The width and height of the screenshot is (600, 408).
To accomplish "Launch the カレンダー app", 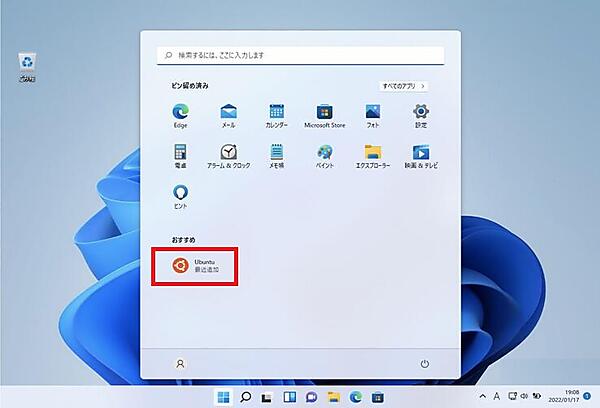I will (276, 116).
